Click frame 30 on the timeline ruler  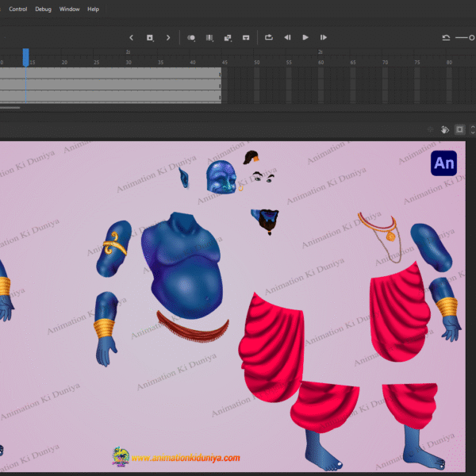click(x=129, y=62)
